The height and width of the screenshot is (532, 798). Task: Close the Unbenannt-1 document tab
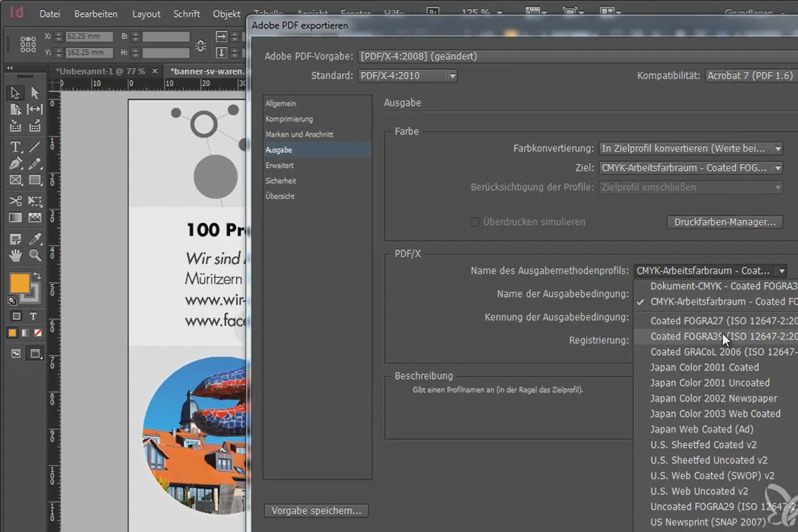(155, 70)
